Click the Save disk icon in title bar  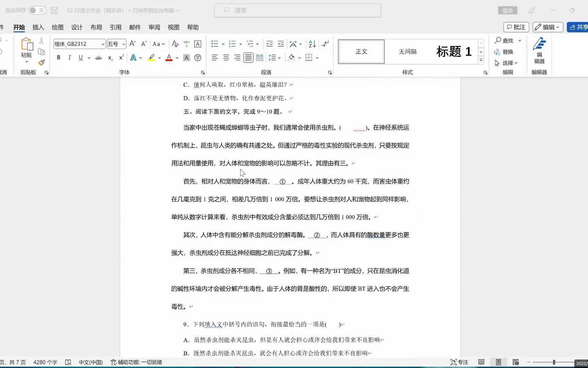coord(54,11)
